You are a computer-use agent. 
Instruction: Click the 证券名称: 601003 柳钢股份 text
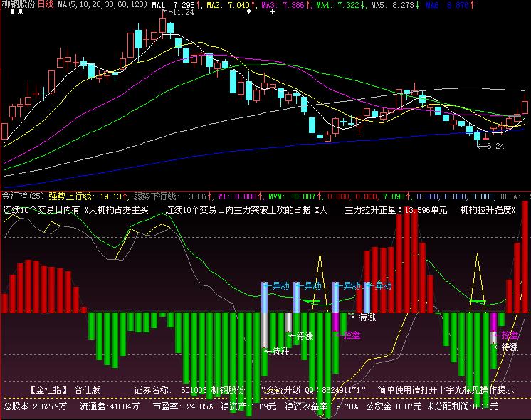pos(189,390)
